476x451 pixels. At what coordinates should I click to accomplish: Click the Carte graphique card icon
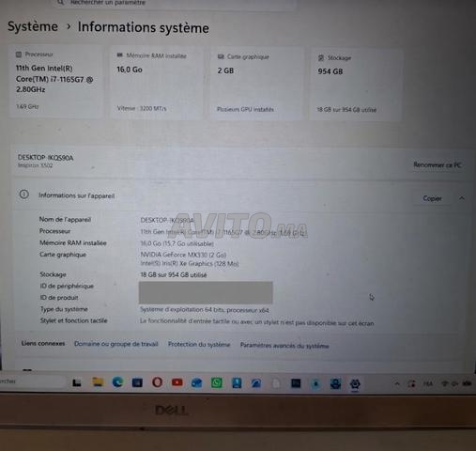click(x=221, y=56)
